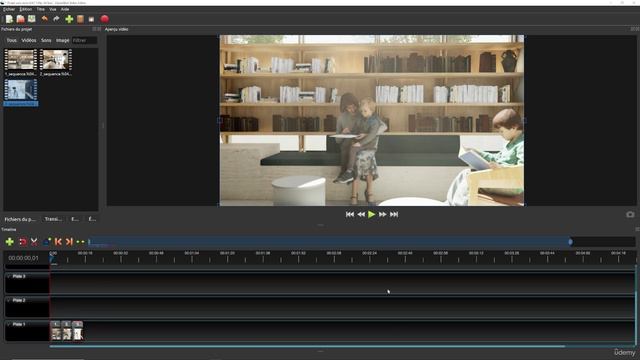Screen dimensions: 640x360
Task: Click the 00:00:00,01 timecode display
Action: [23, 258]
